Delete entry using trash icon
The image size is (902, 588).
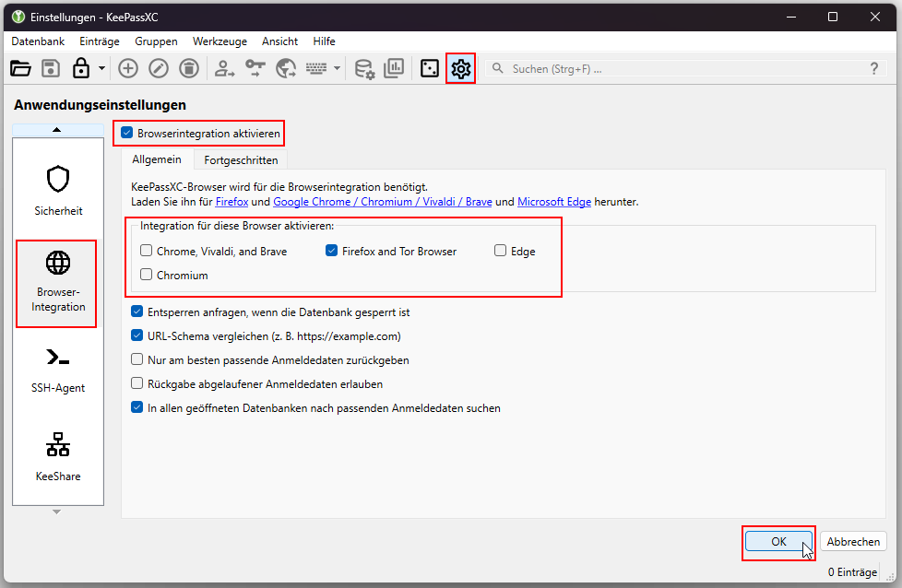point(189,68)
